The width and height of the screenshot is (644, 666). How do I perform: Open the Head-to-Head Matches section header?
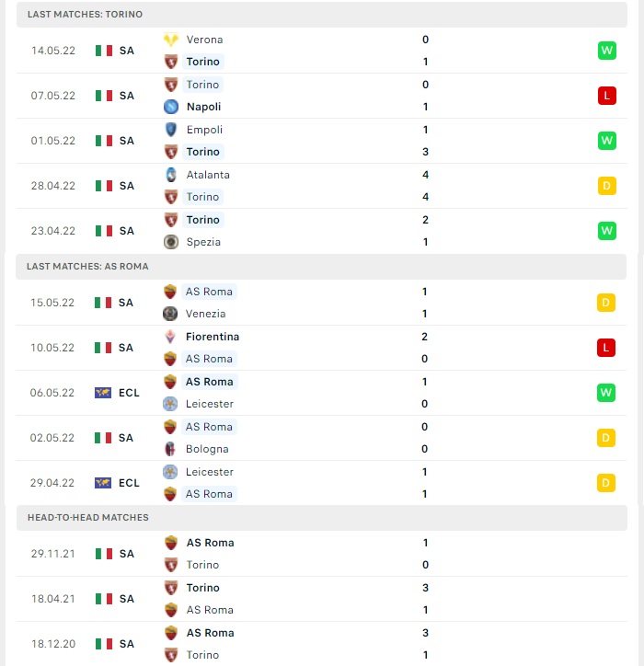tap(322, 517)
